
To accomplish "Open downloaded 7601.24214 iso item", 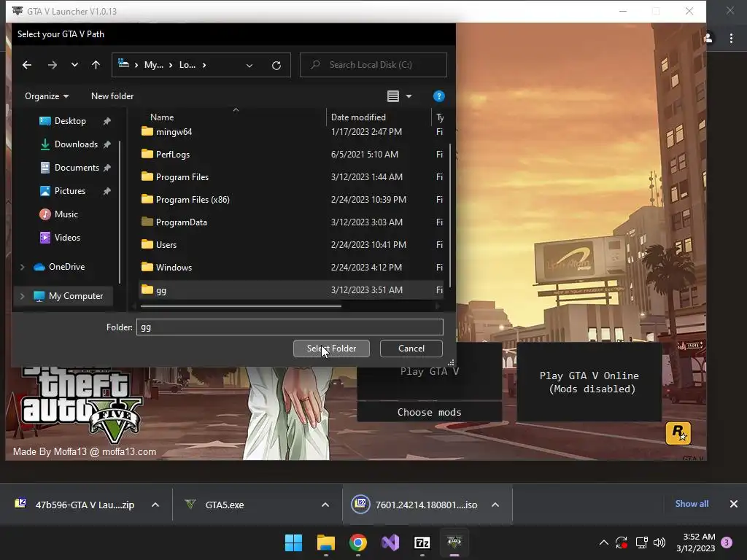I will [414, 505].
